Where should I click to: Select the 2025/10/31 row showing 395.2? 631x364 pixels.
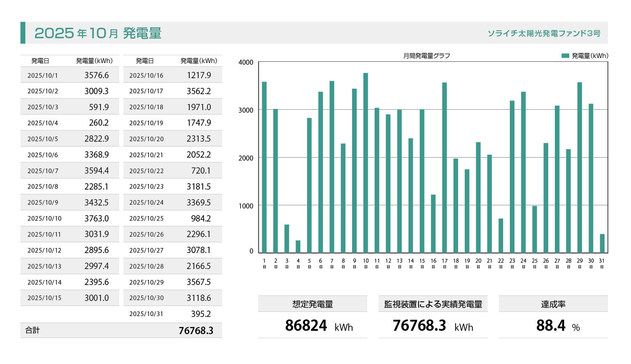pyautogui.click(x=172, y=314)
